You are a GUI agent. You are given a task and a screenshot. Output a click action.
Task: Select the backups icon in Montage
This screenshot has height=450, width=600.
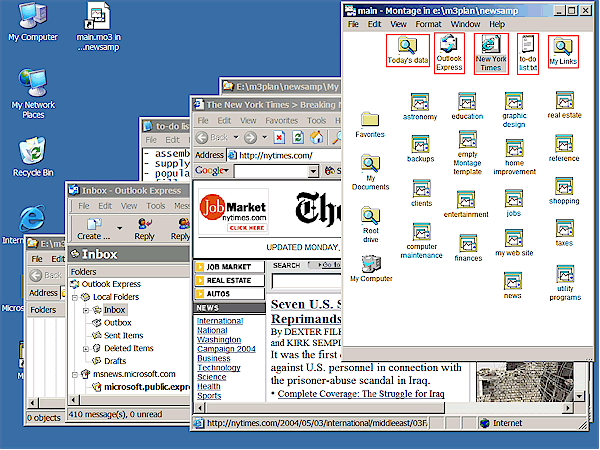tap(420, 148)
